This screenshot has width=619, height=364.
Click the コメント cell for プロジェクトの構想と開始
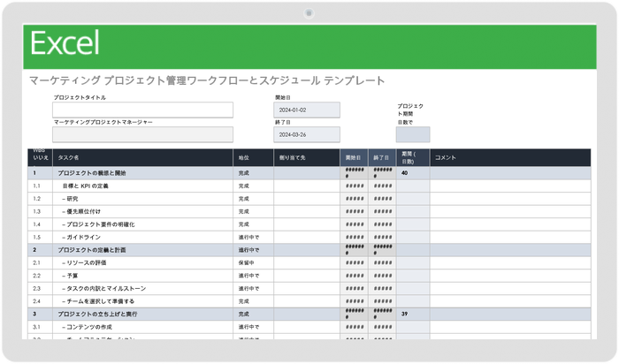click(x=510, y=173)
